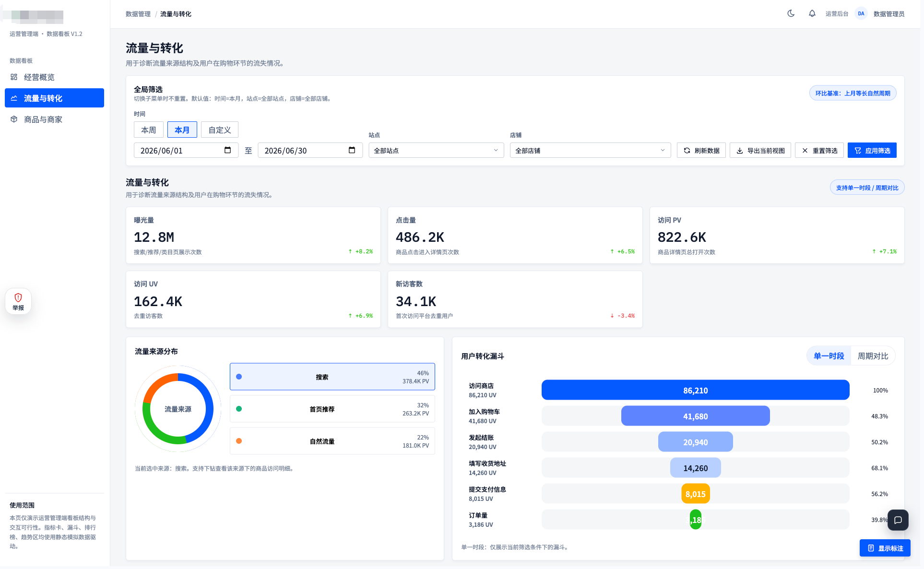Open notifications bell icon
Image resolution: width=924 pixels, height=569 pixels.
812,13
